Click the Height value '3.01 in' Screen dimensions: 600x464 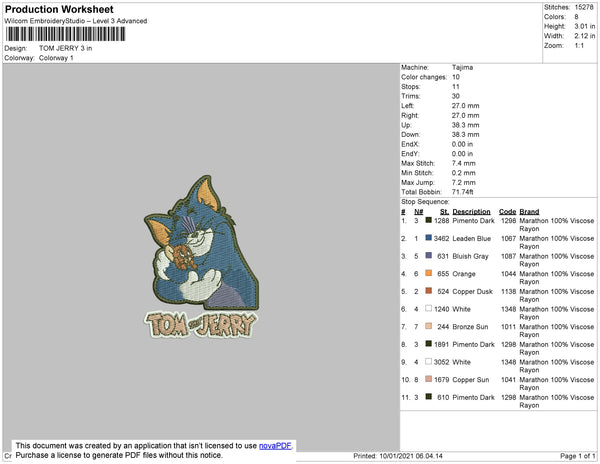(585, 26)
